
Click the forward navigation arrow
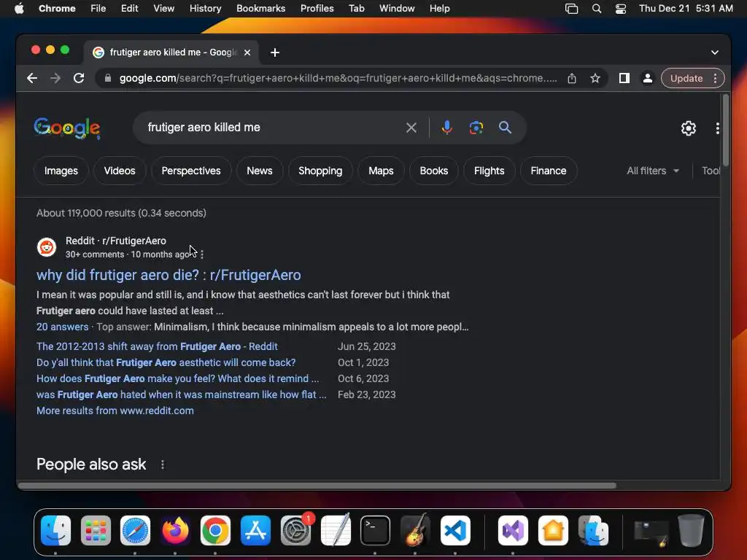(55, 78)
